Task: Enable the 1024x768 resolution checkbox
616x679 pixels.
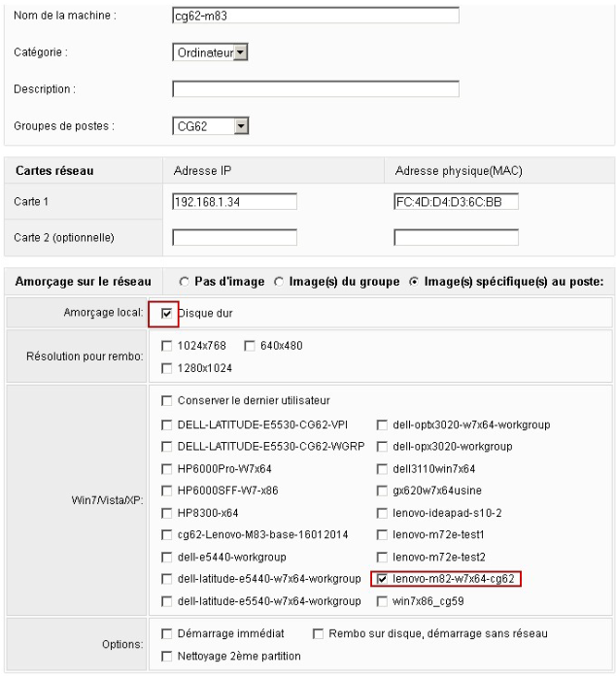Action: click(x=167, y=346)
